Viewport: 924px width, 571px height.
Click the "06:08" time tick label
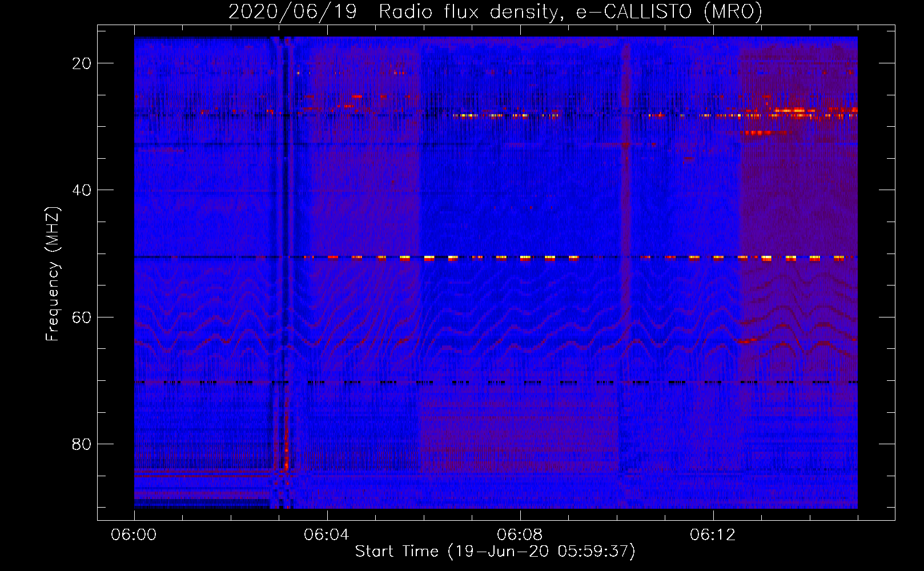click(520, 535)
